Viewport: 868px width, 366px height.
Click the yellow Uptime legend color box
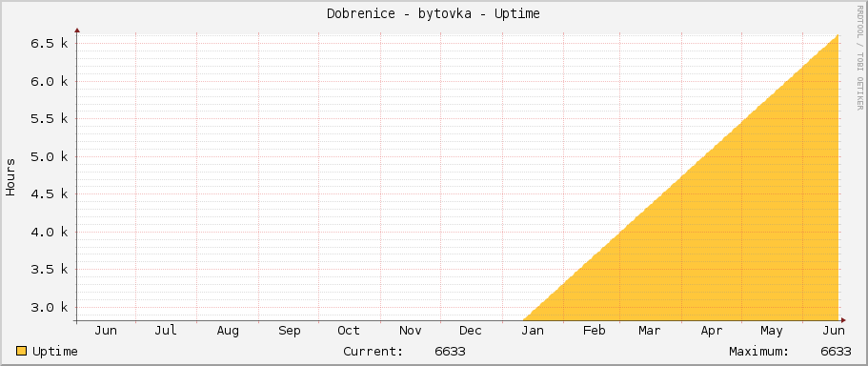21,351
